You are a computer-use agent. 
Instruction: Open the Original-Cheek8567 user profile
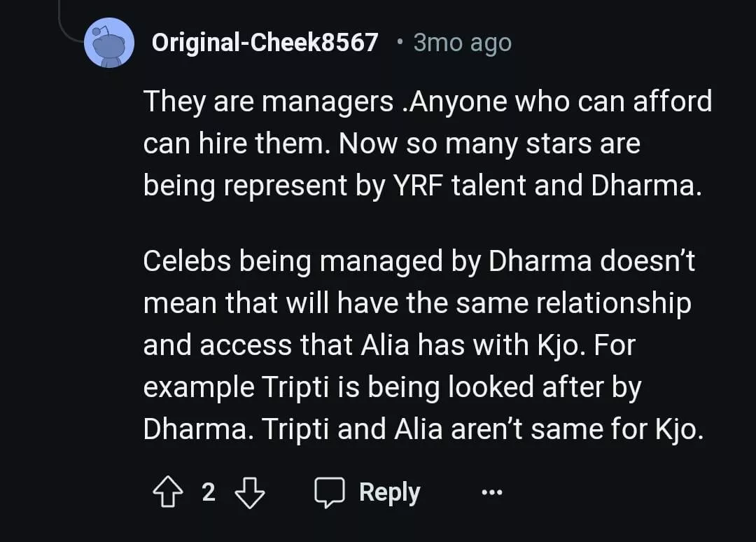[x=265, y=43]
